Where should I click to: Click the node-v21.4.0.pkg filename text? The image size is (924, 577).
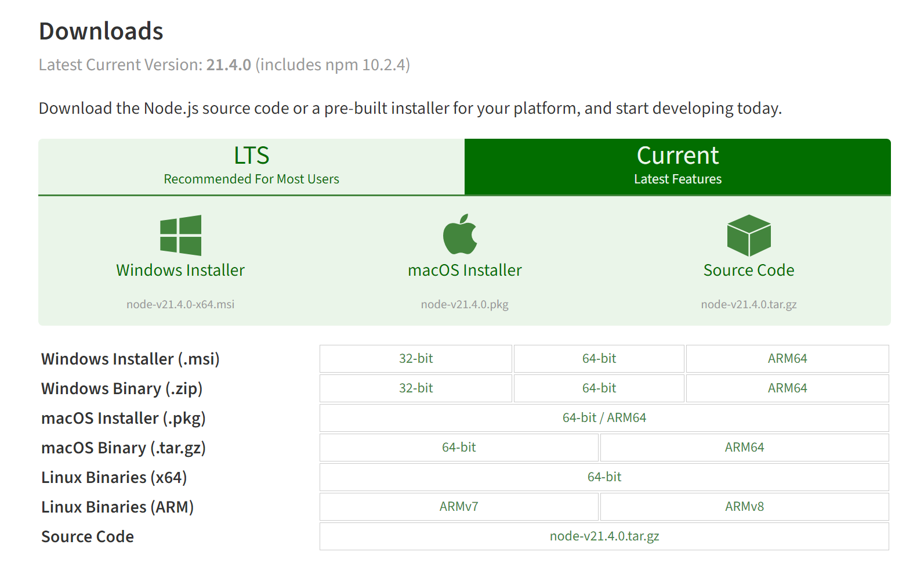465,304
